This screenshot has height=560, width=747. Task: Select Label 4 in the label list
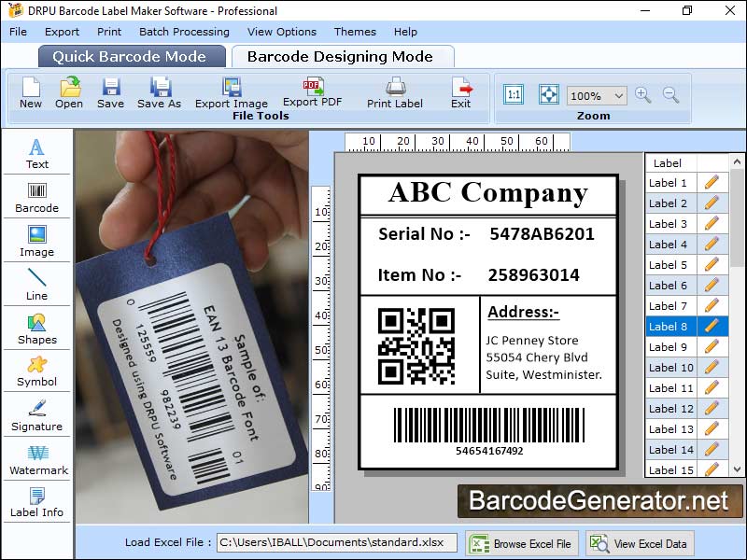pyautogui.click(x=669, y=244)
